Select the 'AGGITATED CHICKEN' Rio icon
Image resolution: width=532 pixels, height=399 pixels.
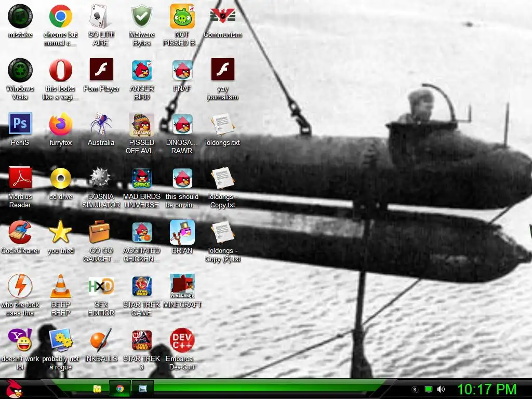[x=142, y=232]
